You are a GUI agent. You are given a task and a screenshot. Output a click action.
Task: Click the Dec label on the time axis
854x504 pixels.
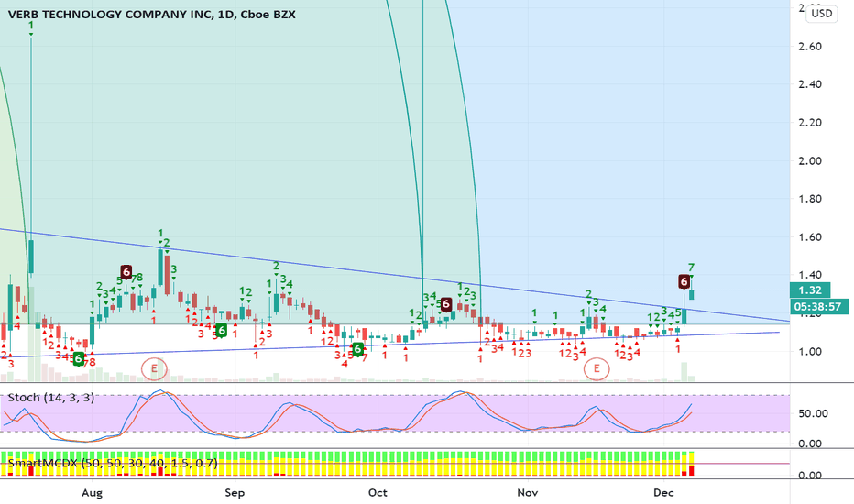click(663, 493)
